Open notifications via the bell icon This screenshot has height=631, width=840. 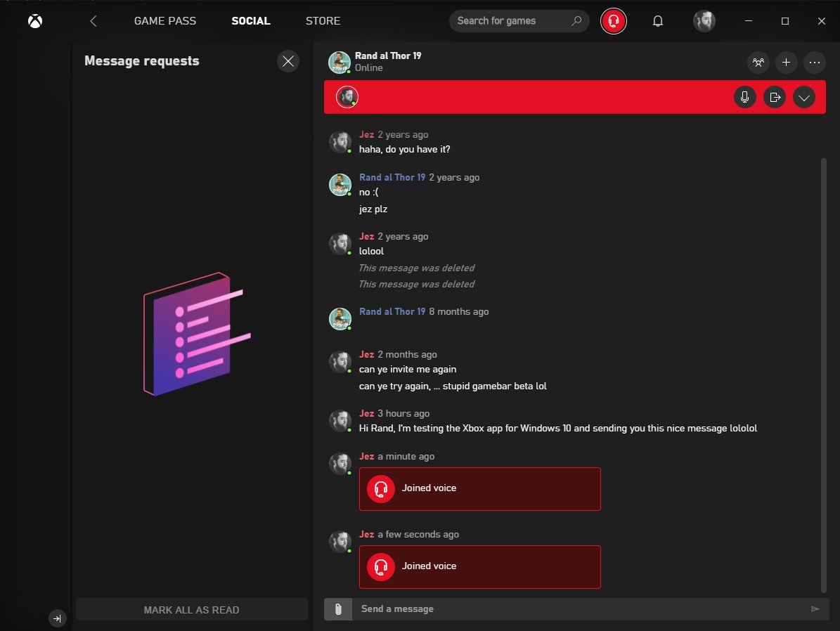tap(658, 21)
